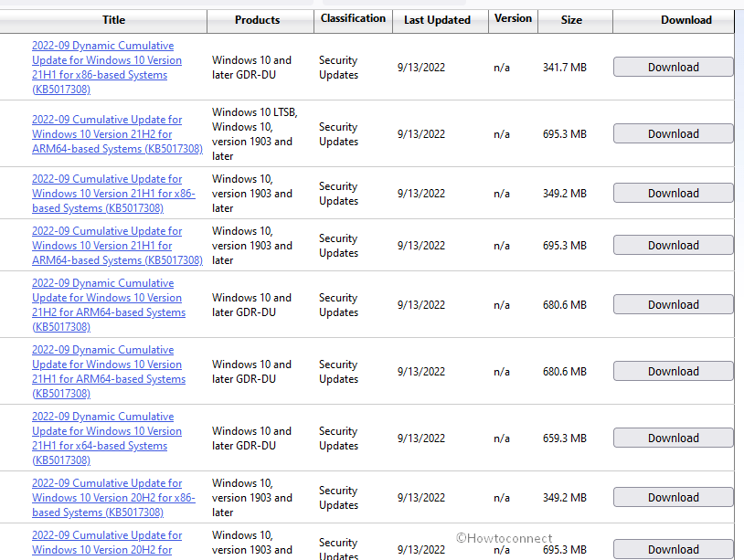The height and width of the screenshot is (560, 744).
Task: Download the Cumulative 21H1 x86 update
Action: point(673,194)
